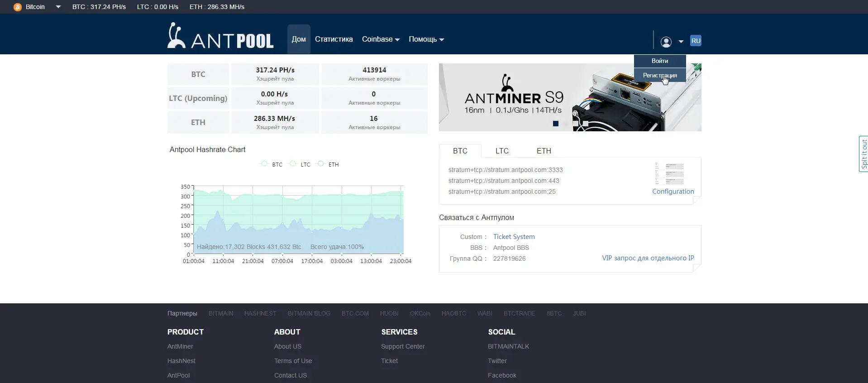Expand the Coinbase dropdown menu
The height and width of the screenshot is (383, 868).
click(x=381, y=39)
